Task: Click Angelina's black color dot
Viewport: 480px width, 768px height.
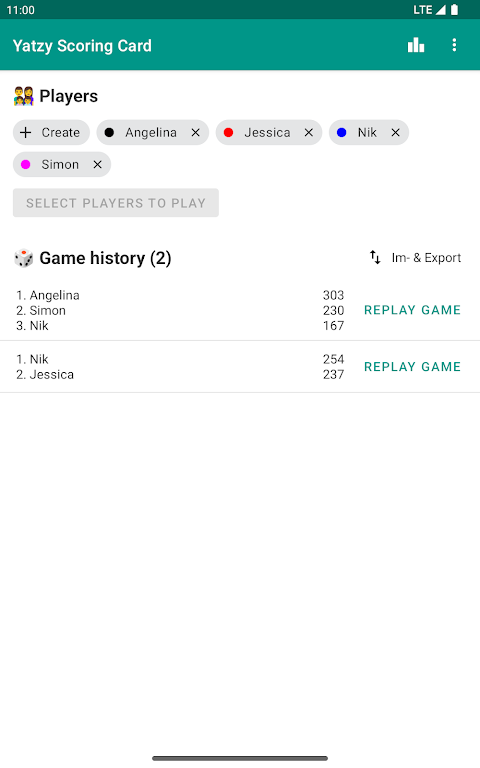Action: [109, 133]
